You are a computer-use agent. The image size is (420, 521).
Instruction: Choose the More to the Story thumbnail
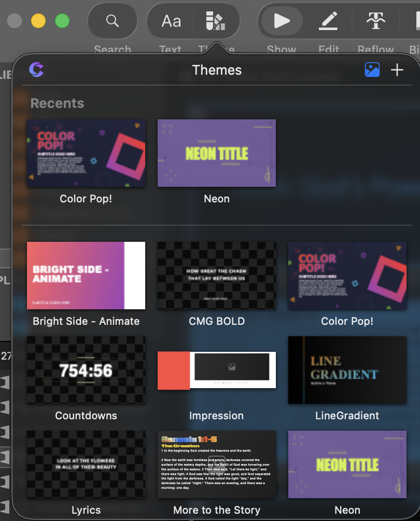(x=216, y=464)
